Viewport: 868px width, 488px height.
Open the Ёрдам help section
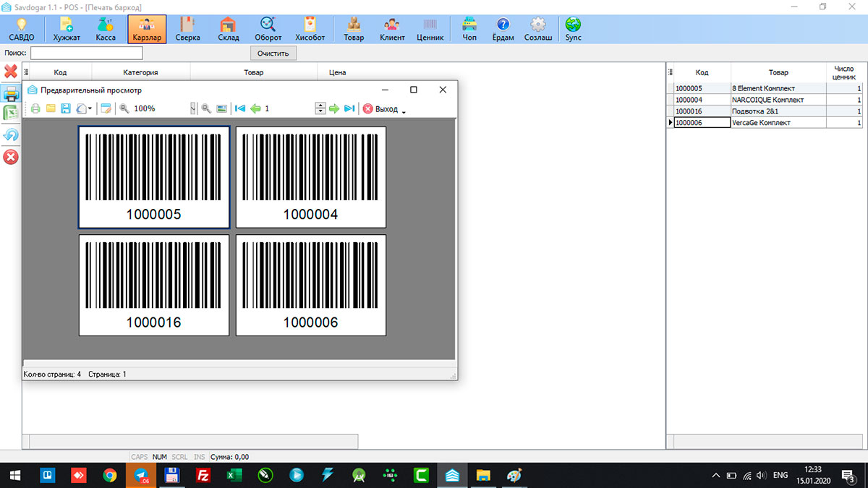(x=503, y=30)
